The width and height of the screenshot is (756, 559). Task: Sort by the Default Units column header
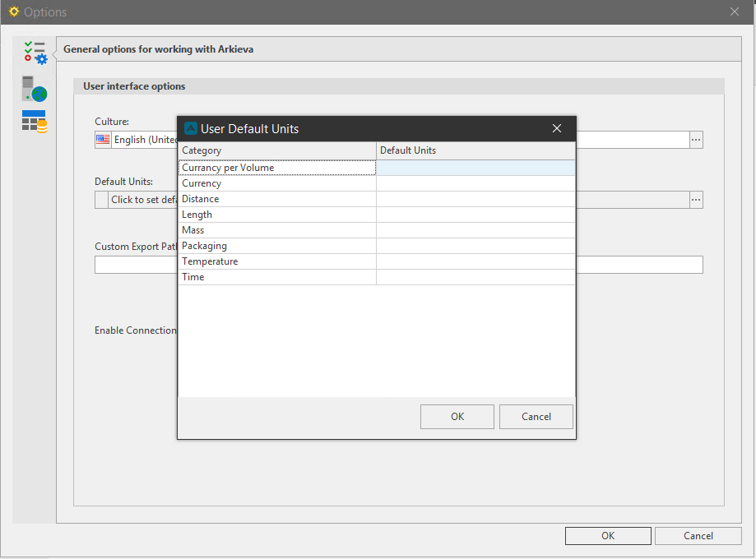(475, 150)
